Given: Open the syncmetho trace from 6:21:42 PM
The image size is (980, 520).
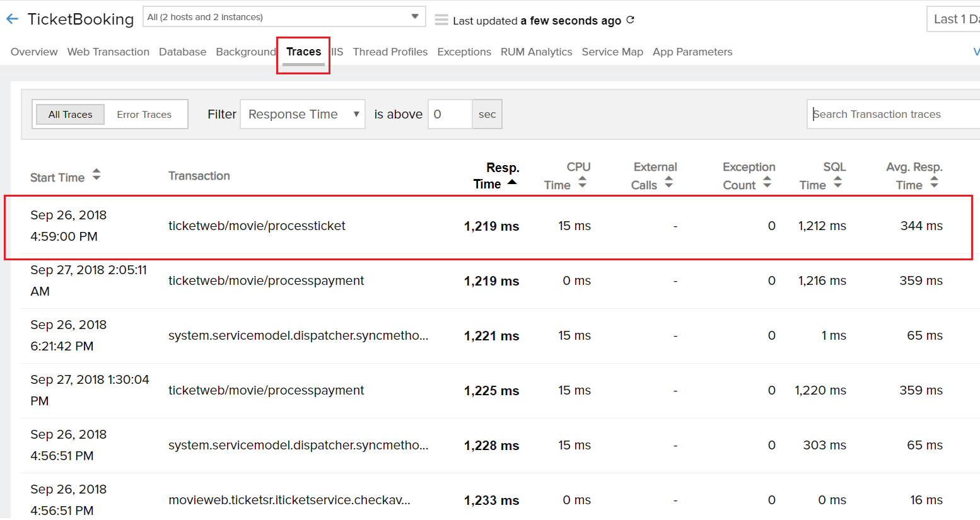Looking at the screenshot, I should tap(298, 335).
